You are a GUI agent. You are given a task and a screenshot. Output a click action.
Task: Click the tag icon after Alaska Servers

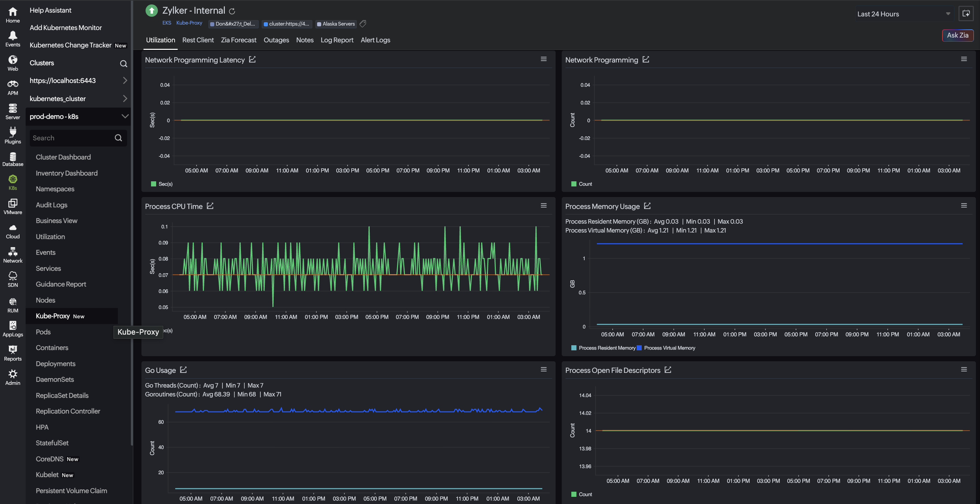click(363, 24)
